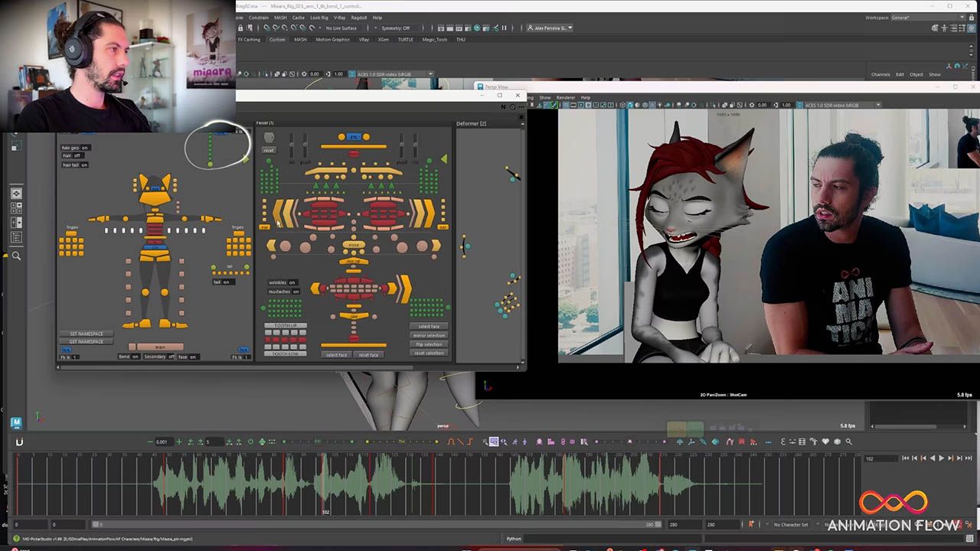The width and height of the screenshot is (980, 551).
Task: Click the green arrow at face picker right
Action: (444, 159)
